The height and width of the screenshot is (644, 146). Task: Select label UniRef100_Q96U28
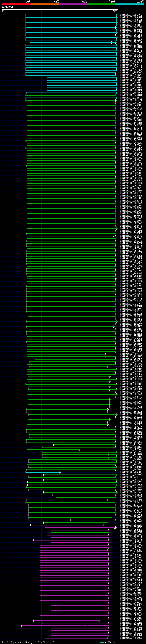(131, 314)
